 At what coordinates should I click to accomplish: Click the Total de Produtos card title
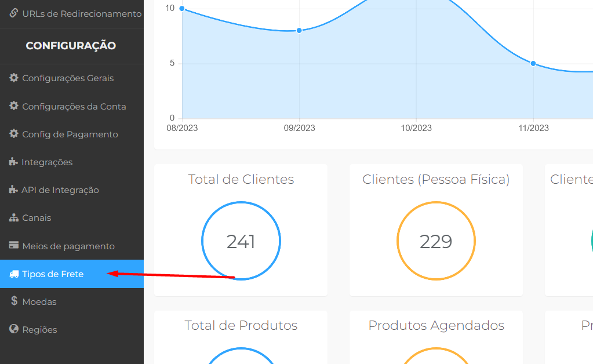click(241, 325)
